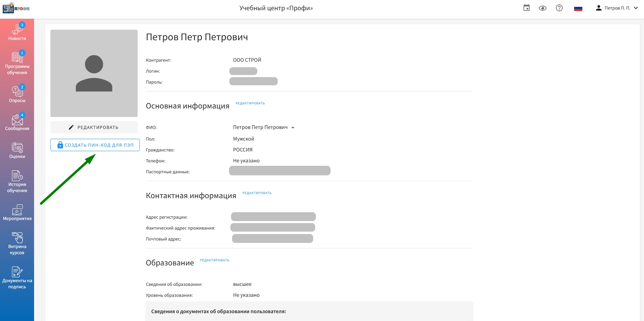The image size is (644, 321).
Task: Toggle the eye accessibility view icon
Action: [542, 8]
